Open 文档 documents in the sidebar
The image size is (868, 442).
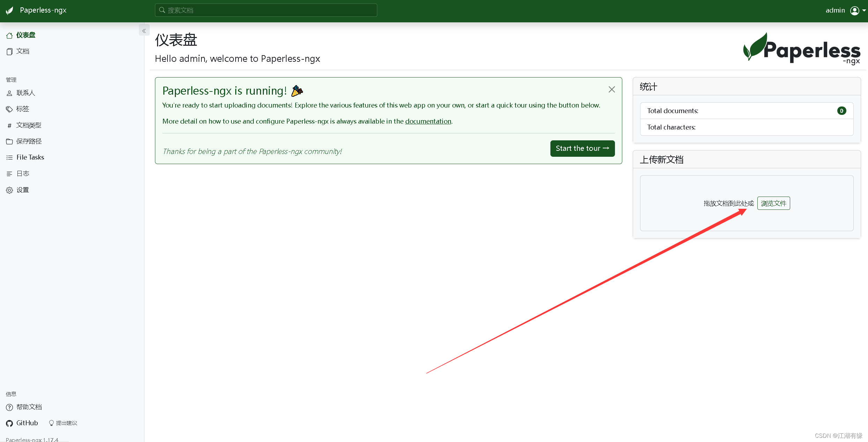click(x=23, y=51)
